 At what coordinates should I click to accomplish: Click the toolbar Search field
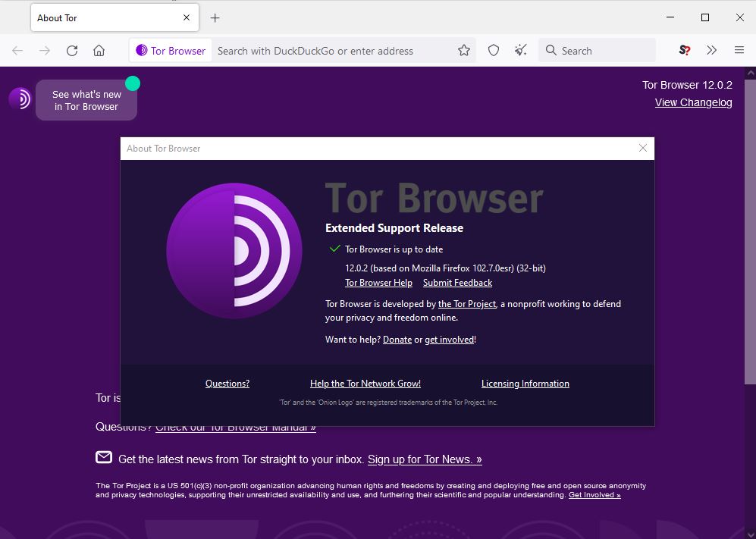(597, 51)
